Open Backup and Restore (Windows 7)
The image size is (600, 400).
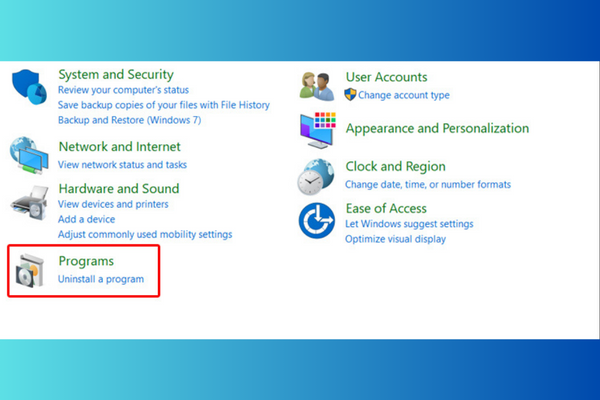coord(129,120)
